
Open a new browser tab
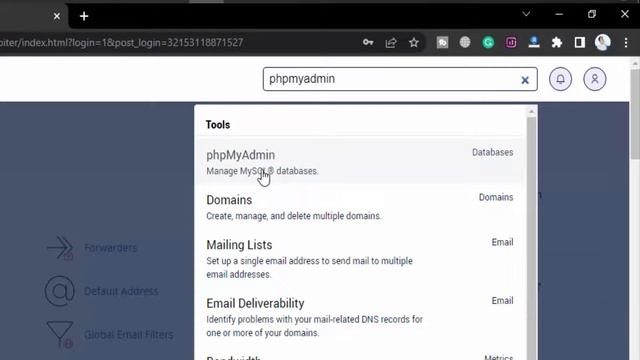tap(84, 16)
